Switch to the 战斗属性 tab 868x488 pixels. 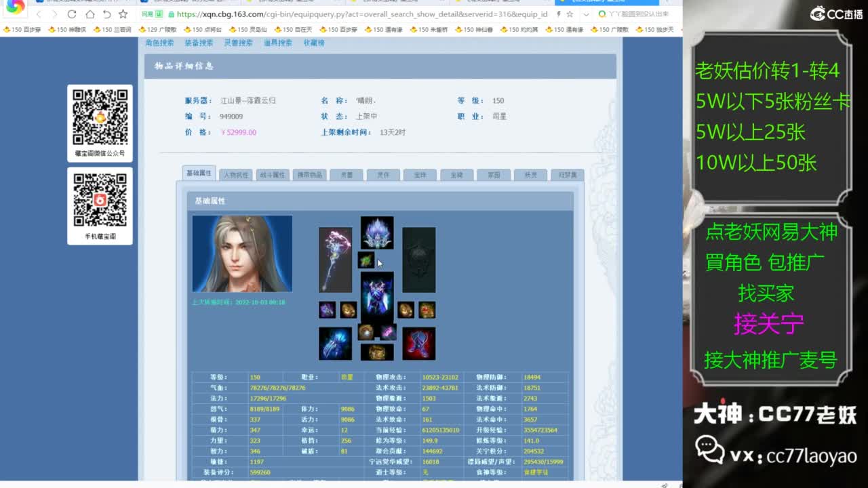[x=273, y=175]
